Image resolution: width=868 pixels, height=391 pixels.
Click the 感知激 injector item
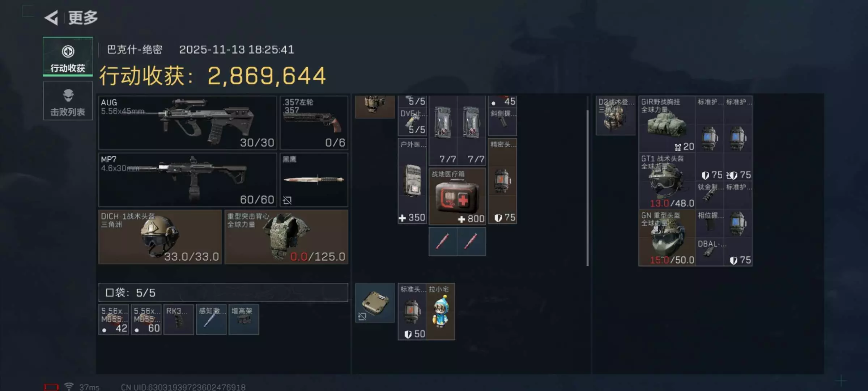(211, 319)
